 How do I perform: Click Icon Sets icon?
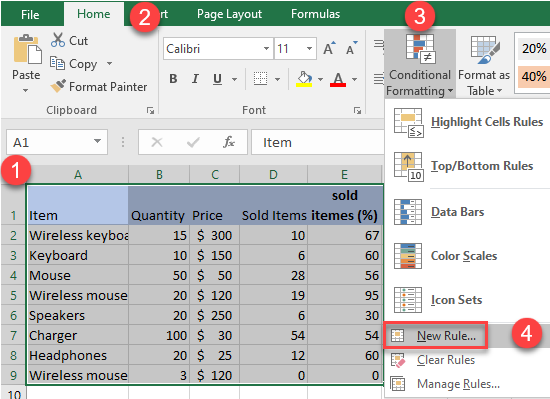tap(408, 300)
